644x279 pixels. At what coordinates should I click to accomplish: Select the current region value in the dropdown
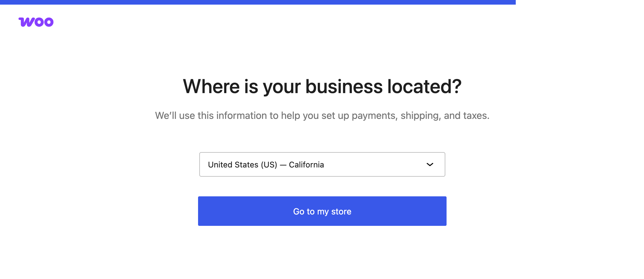tap(266, 164)
